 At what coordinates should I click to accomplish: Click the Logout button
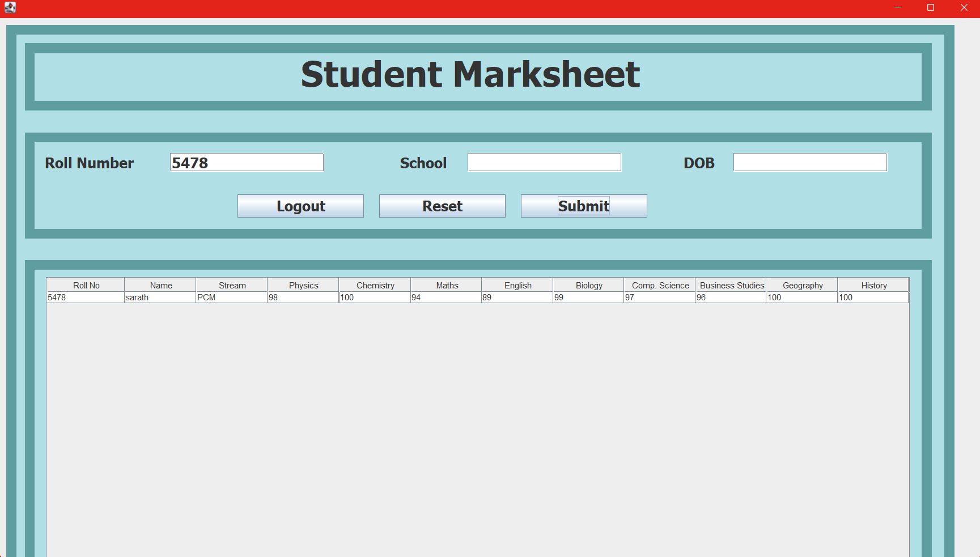pos(300,206)
